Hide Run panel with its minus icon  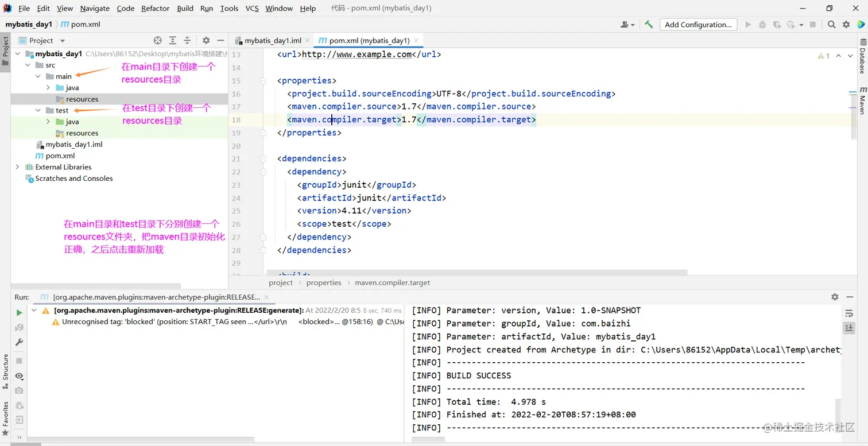pyautogui.click(x=850, y=297)
